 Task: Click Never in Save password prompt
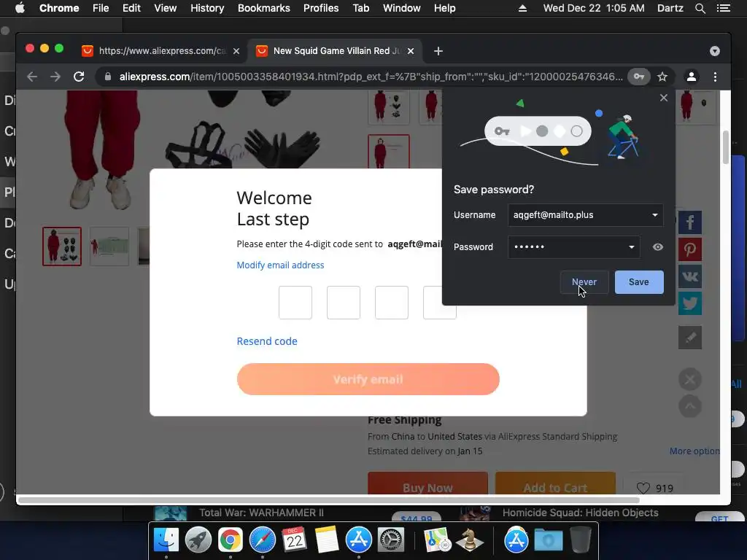click(x=584, y=282)
